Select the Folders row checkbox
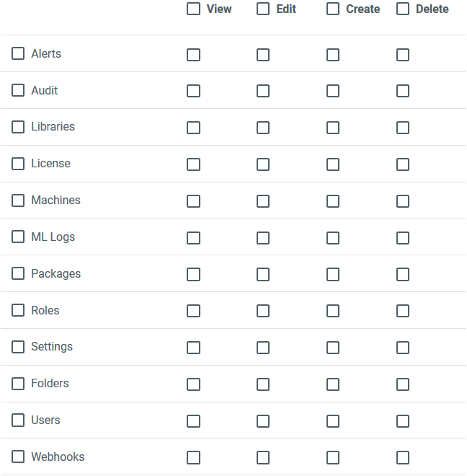Viewport: 467px width, 476px height. tap(18, 384)
